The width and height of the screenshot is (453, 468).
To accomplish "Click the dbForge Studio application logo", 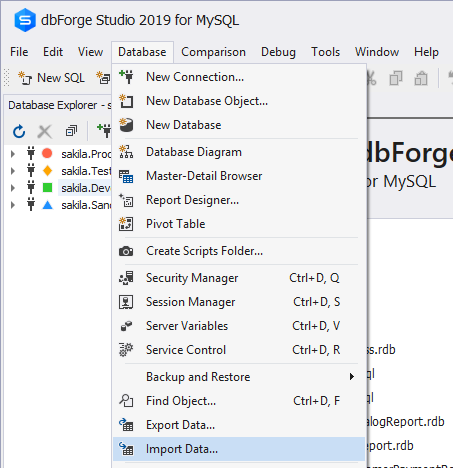I will [25, 20].
